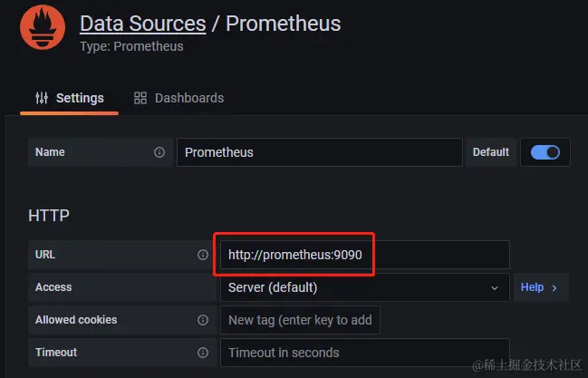This screenshot has width=588, height=378.
Task: Click the info icon next to Name
Action: pyautogui.click(x=159, y=152)
